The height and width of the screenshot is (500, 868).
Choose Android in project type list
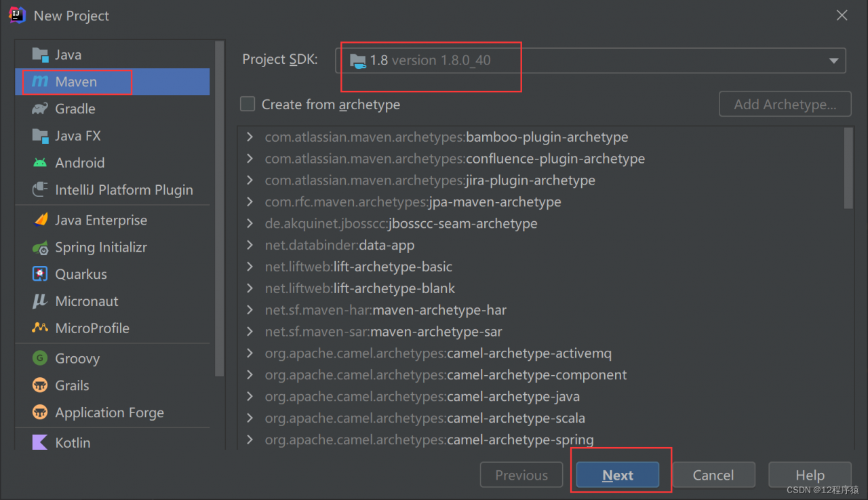pyautogui.click(x=113, y=163)
